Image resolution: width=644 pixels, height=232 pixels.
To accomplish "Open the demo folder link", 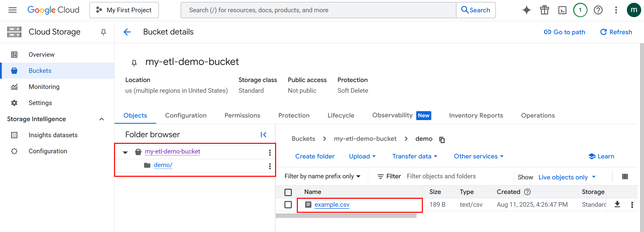I will coord(163,165).
